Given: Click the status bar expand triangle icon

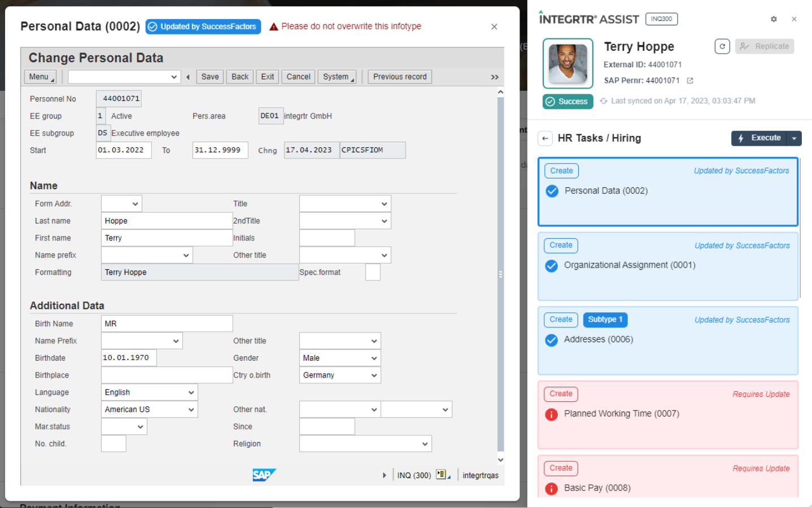Looking at the screenshot, I should pyautogui.click(x=385, y=475).
